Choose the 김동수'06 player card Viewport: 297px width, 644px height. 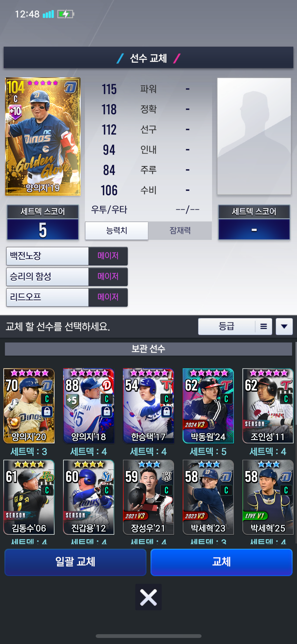pos(29,497)
